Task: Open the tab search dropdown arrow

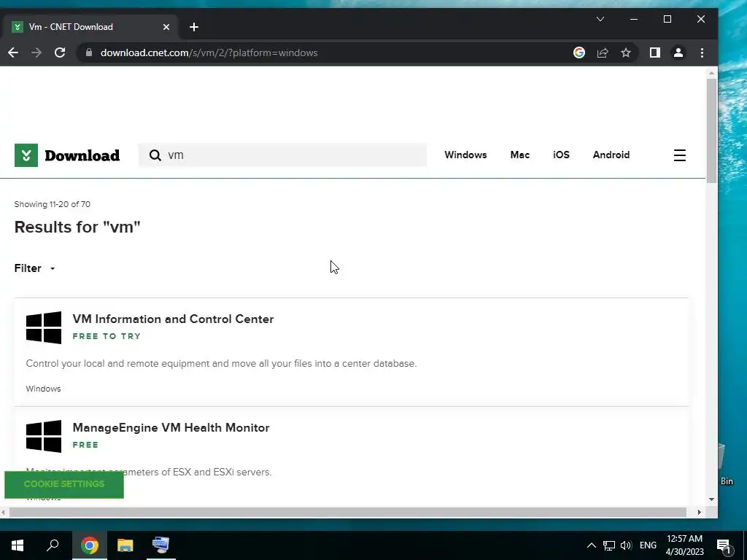Action: (600, 19)
